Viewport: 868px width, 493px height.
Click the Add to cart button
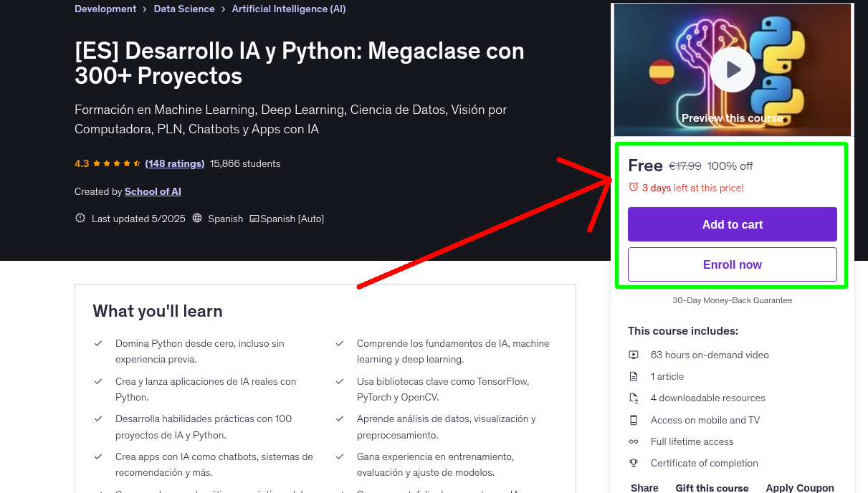coord(732,224)
